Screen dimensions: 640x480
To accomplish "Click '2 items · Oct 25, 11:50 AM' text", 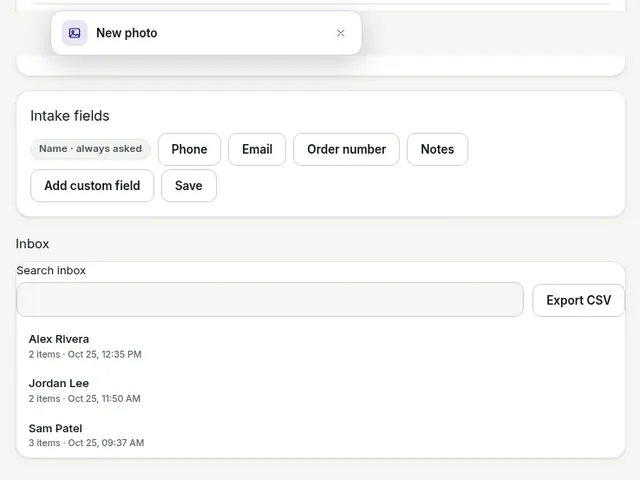I will 84,398.
